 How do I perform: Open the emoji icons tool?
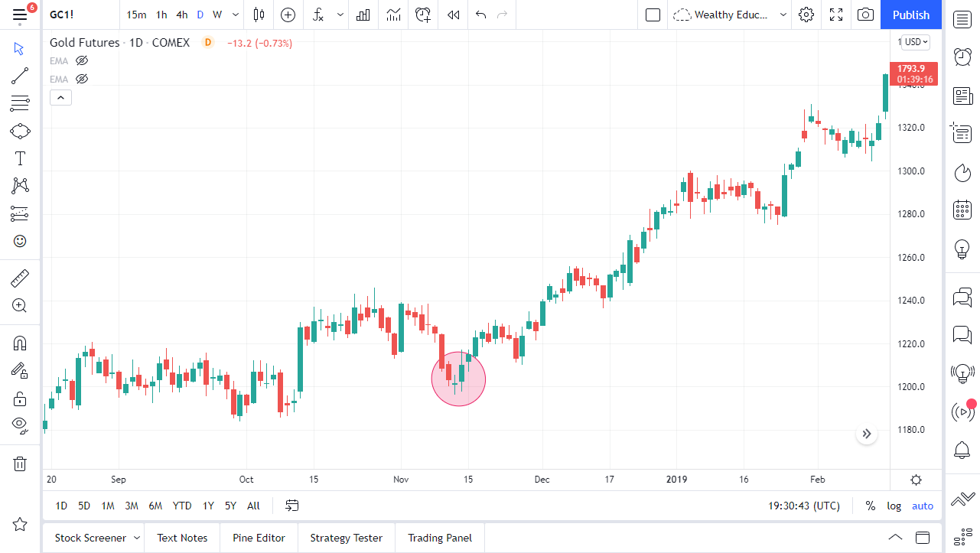pyautogui.click(x=20, y=241)
